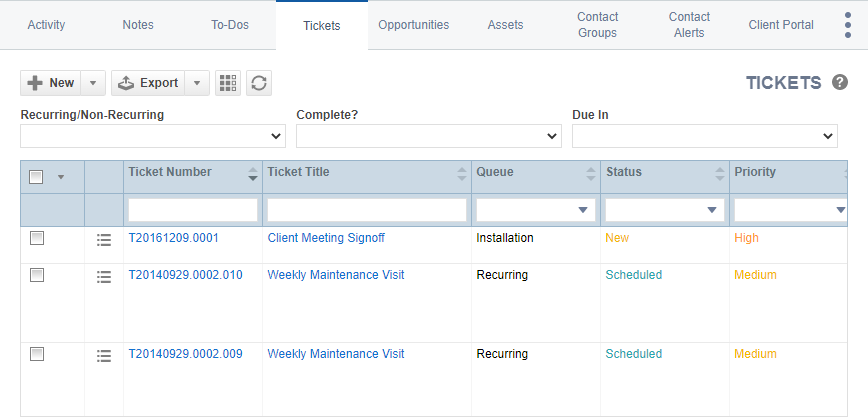Click the column chooser grid icon

(x=228, y=83)
